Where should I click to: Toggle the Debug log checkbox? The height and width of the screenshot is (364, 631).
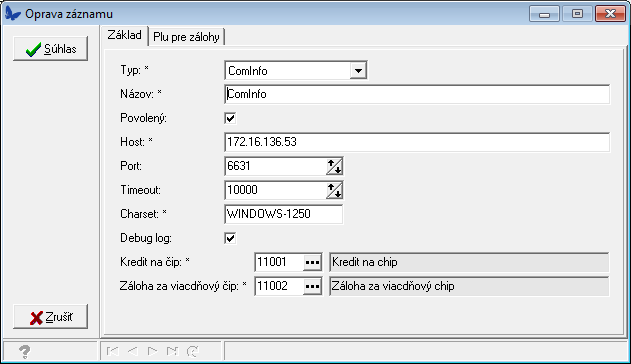(230, 238)
